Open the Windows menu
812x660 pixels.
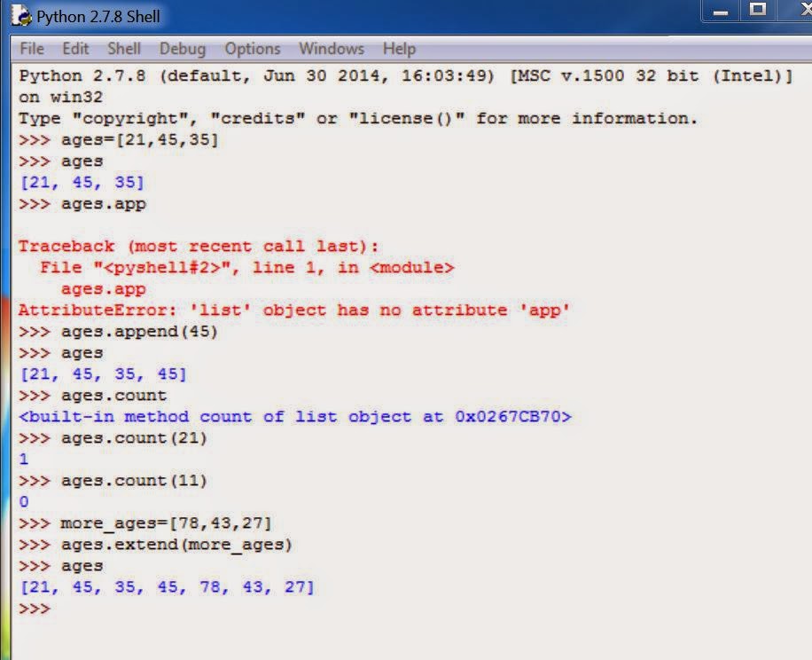[x=332, y=49]
